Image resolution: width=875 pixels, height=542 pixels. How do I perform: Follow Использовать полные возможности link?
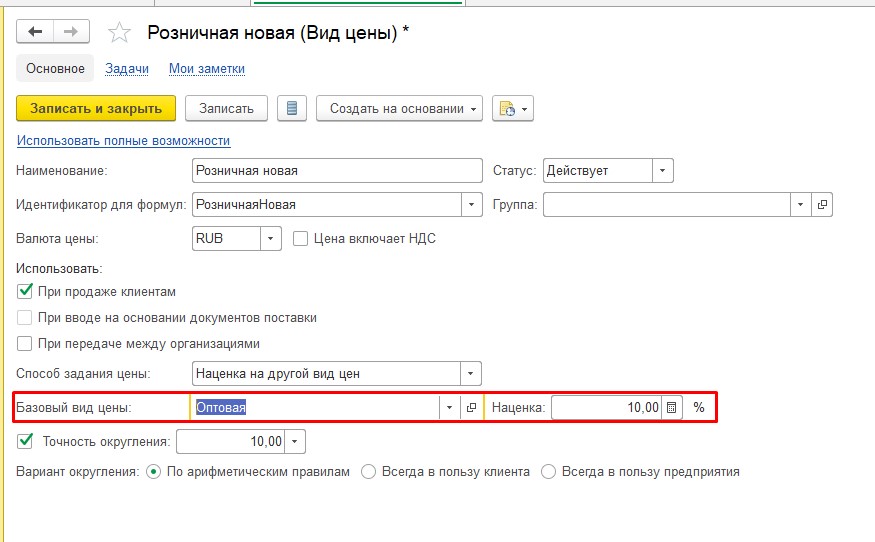pyautogui.click(x=123, y=141)
